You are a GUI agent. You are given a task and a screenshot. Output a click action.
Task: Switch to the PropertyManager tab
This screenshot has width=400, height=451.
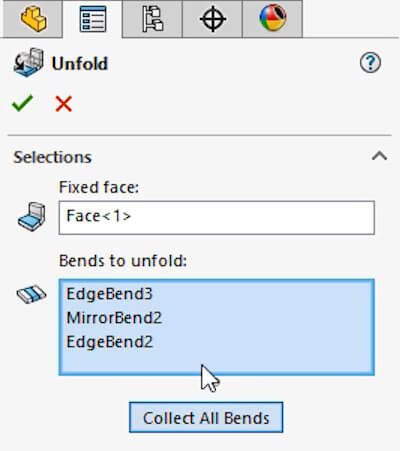click(x=93, y=19)
